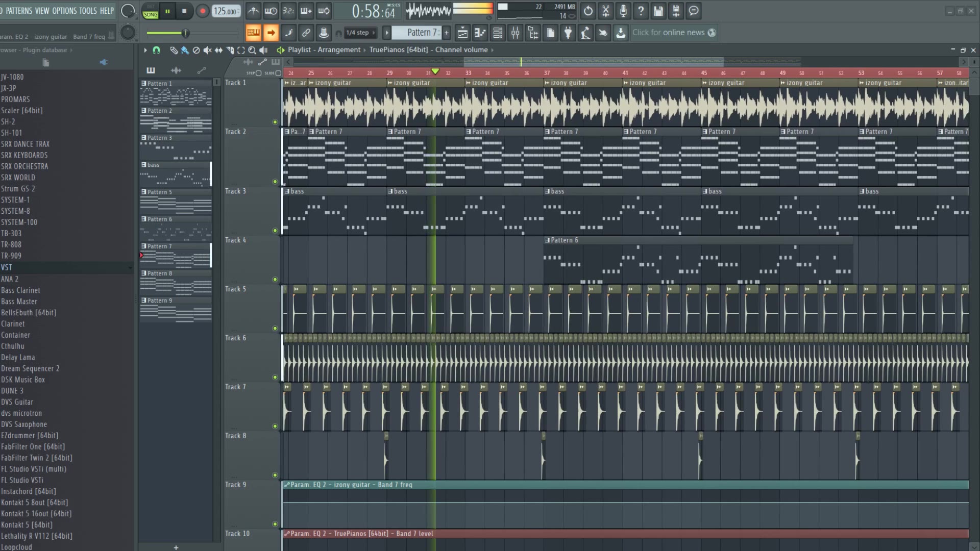Open the help question mark icon
The width and height of the screenshot is (980, 551).
641,11
